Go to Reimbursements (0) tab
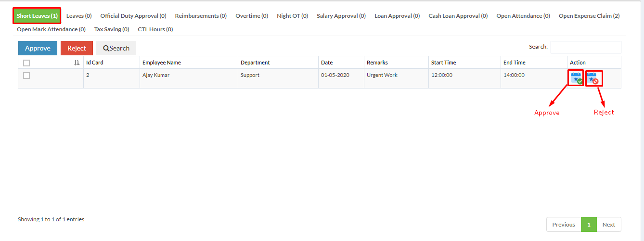 pyautogui.click(x=201, y=16)
